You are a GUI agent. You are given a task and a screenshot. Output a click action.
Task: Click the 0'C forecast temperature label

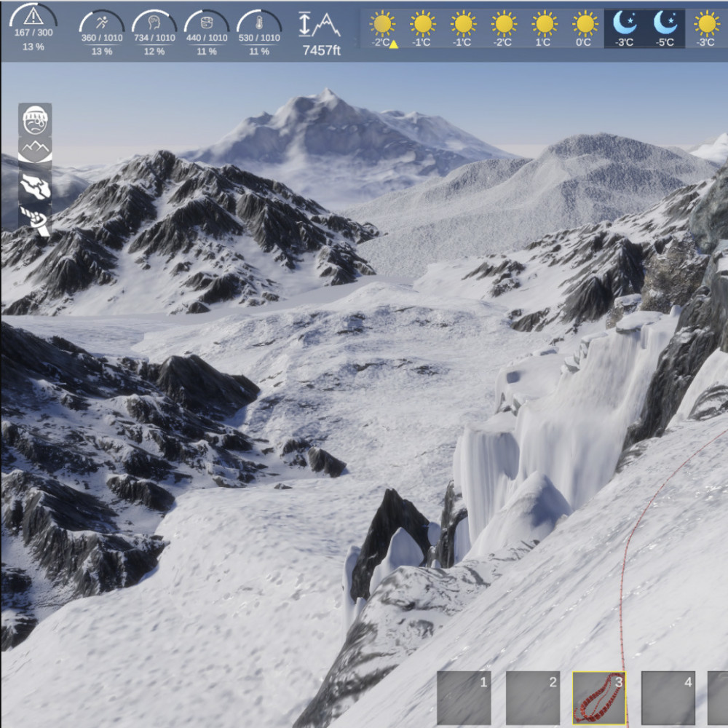tap(583, 42)
